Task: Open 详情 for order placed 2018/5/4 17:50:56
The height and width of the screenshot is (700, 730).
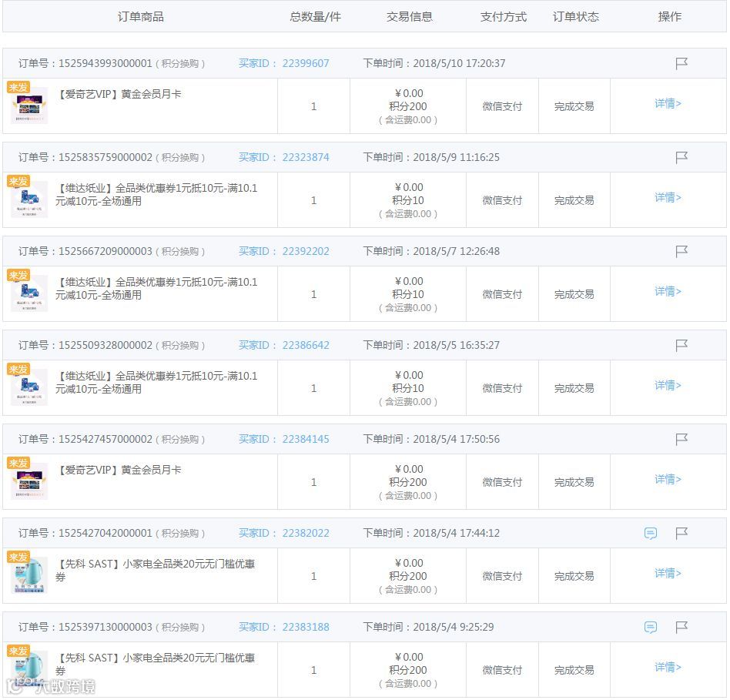Action: [x=668, y=479]
